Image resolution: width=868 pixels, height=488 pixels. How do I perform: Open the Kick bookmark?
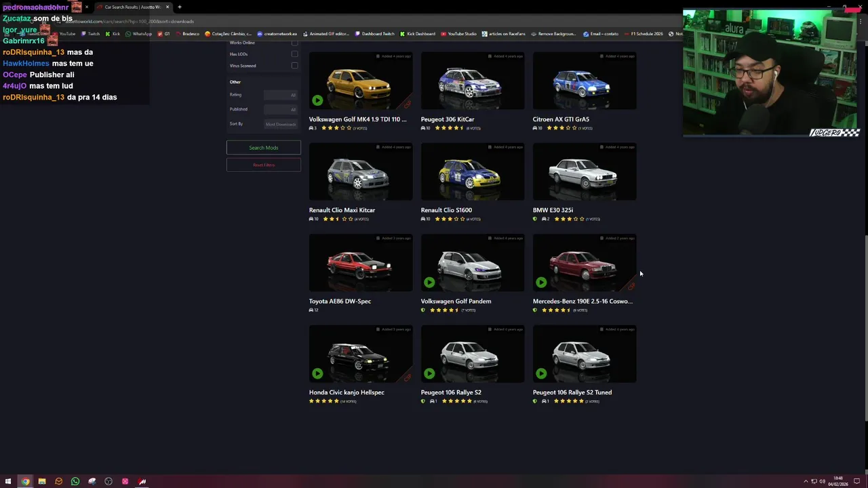pos(113,33)
